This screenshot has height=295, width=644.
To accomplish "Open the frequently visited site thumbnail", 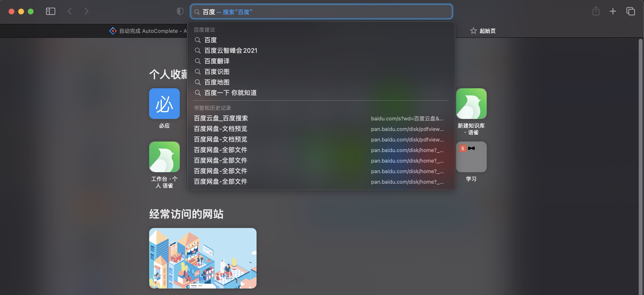I will click(x=203, y=258).
